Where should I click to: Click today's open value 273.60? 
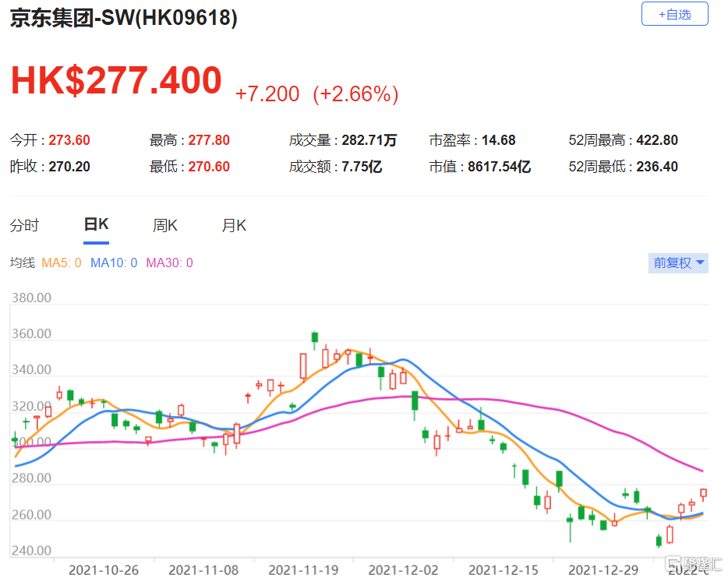69,140
